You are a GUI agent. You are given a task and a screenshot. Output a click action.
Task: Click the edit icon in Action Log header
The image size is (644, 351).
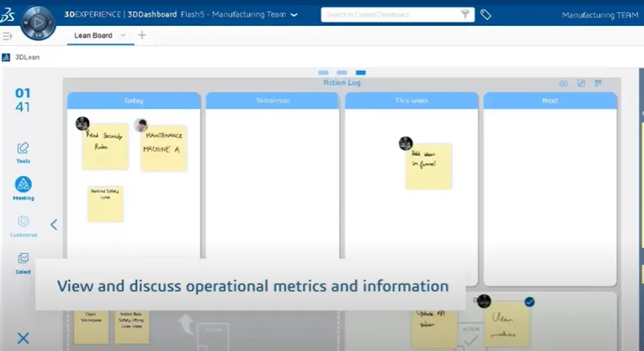pos(581,83)
